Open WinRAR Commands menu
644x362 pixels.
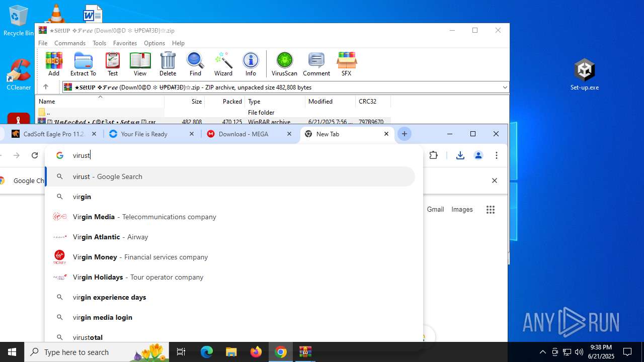[x=70, y=43]
